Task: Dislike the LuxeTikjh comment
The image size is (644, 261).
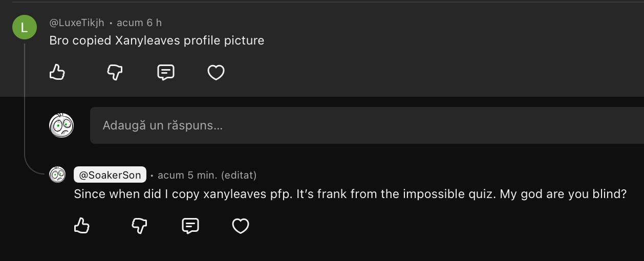Action: (115, 72)
